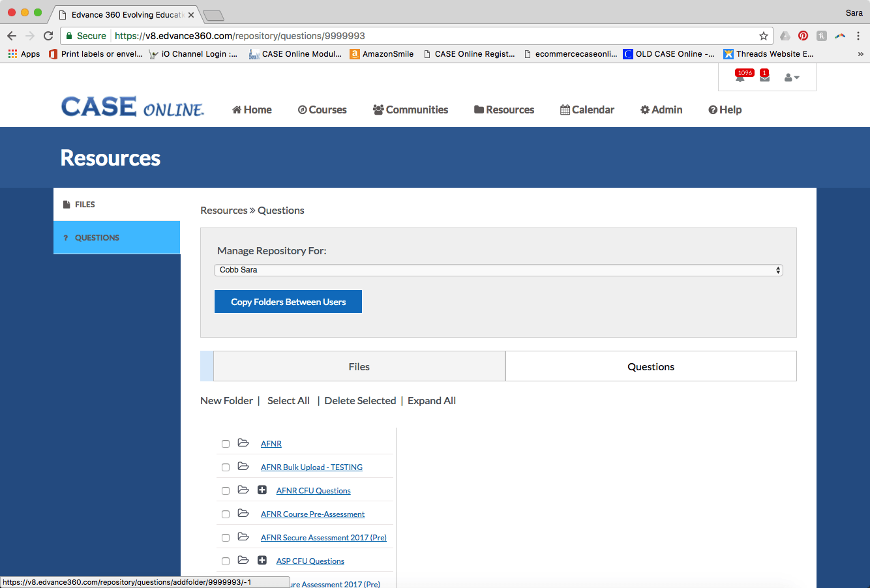
Task: Open the Manage Repository For dropdown
Action: [498, 270]
